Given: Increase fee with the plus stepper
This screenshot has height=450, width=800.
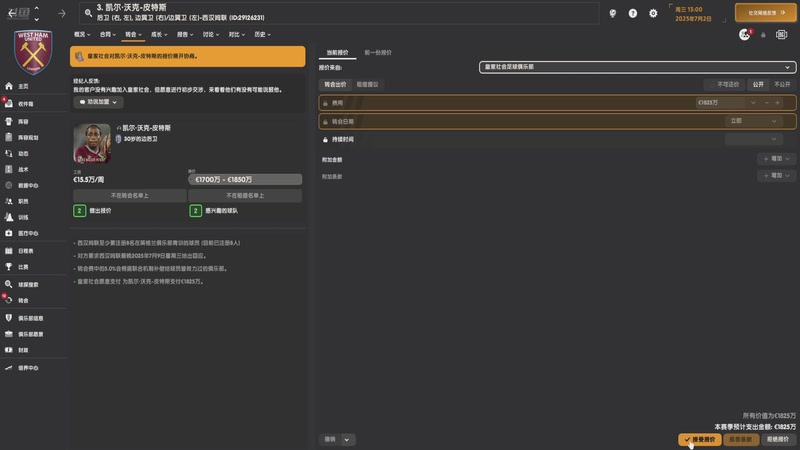Looking at the screenshot, I should [x=778, y=103].
